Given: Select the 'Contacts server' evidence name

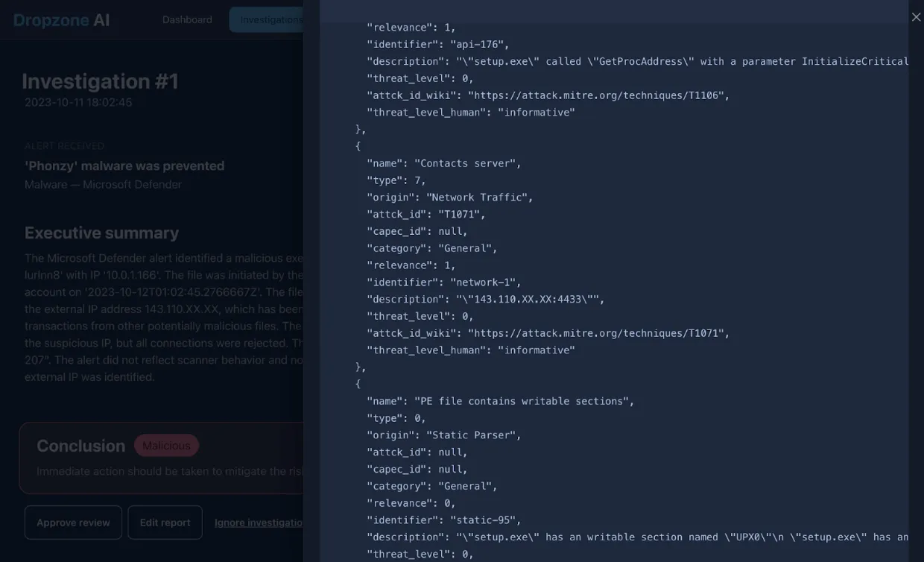Looking at the screenshot, I should 469,162.
